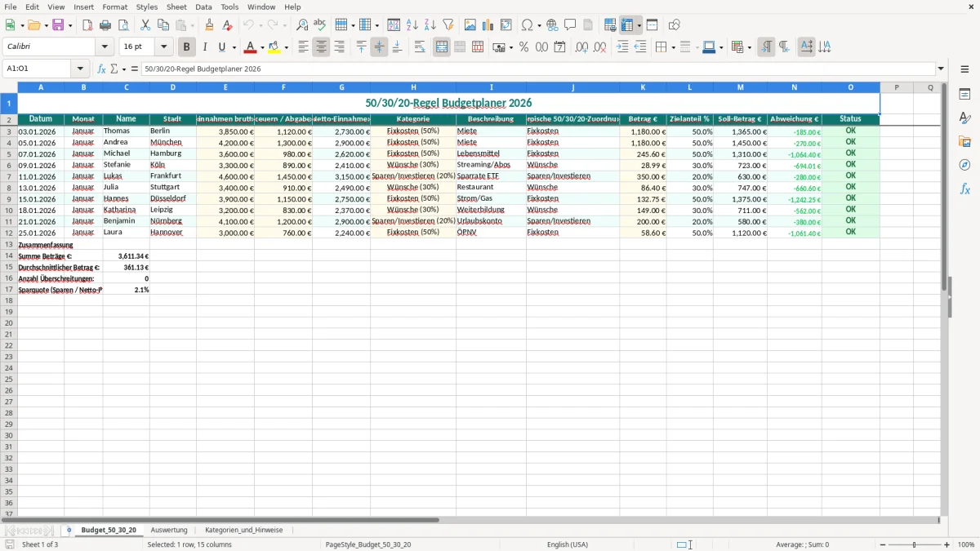Open the Font Color dropdown arrow
980x551 pixels.
pos(262,47)
